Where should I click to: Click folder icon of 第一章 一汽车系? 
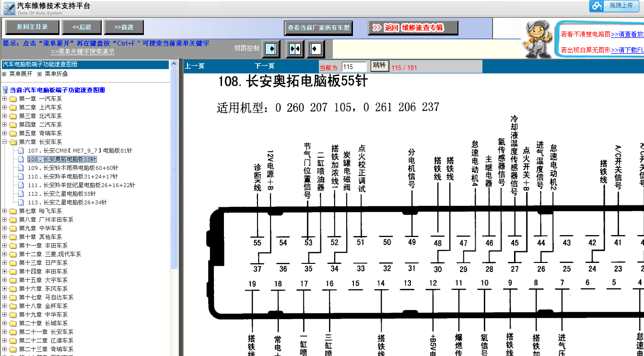pyautogui.click(x=13, y=99)
